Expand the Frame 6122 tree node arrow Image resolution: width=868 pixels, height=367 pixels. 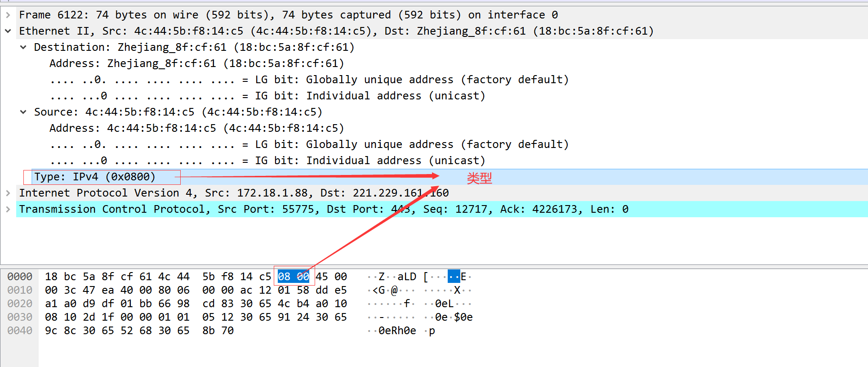click(x=8, y=15)
